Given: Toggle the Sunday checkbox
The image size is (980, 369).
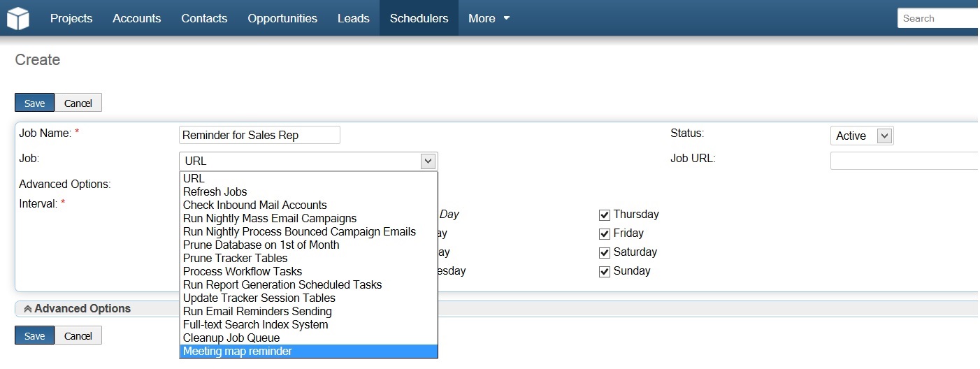Looking at the screenshot, I should (605, 272).
